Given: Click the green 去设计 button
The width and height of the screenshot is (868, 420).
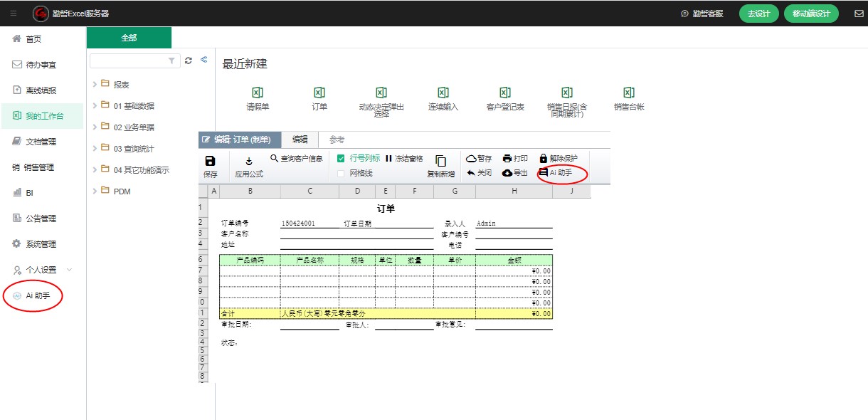Looking at the screenshot, I should point(758,14).
